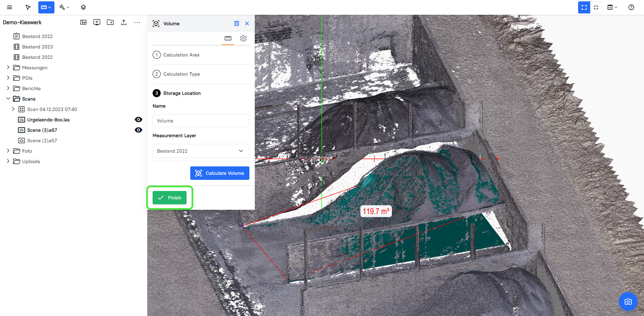Delete the volume measurement via trash icon
644x316 pixels.
237,24
